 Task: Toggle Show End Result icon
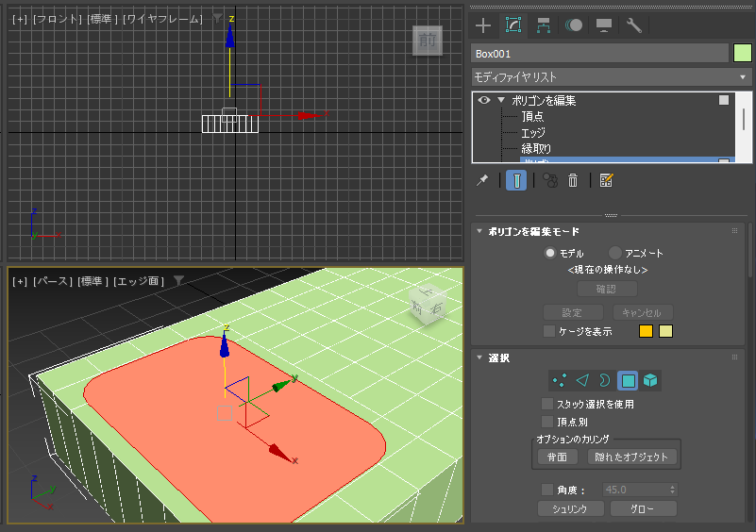[x=516, y=181]
